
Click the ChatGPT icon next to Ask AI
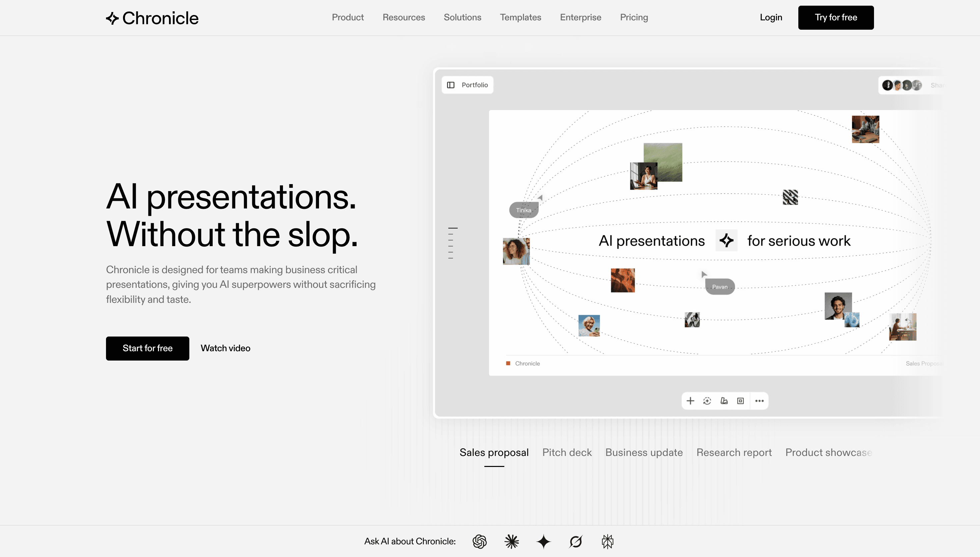479,541
